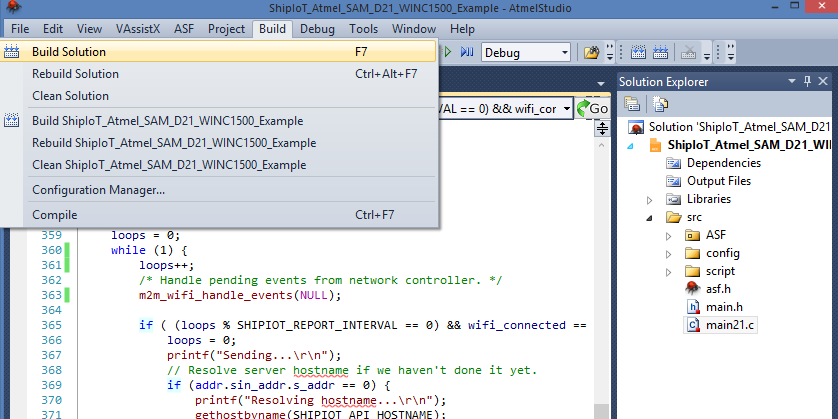The width and height of the screenshot is (838, 419).
Task: Select Compile in the Build menu
Action: click(218, 215)
